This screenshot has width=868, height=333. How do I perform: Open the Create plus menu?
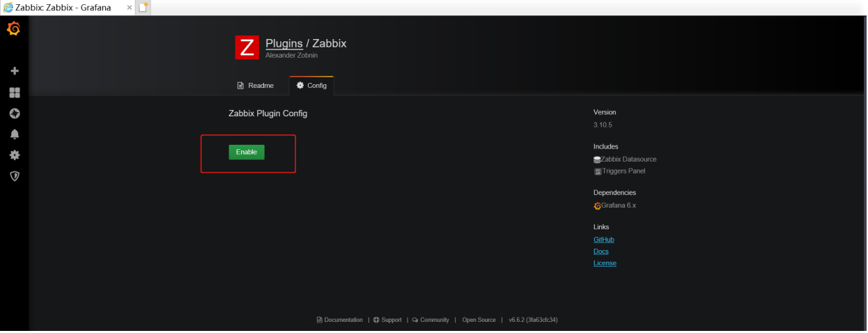pyautogui.click(x=14, y=71)
